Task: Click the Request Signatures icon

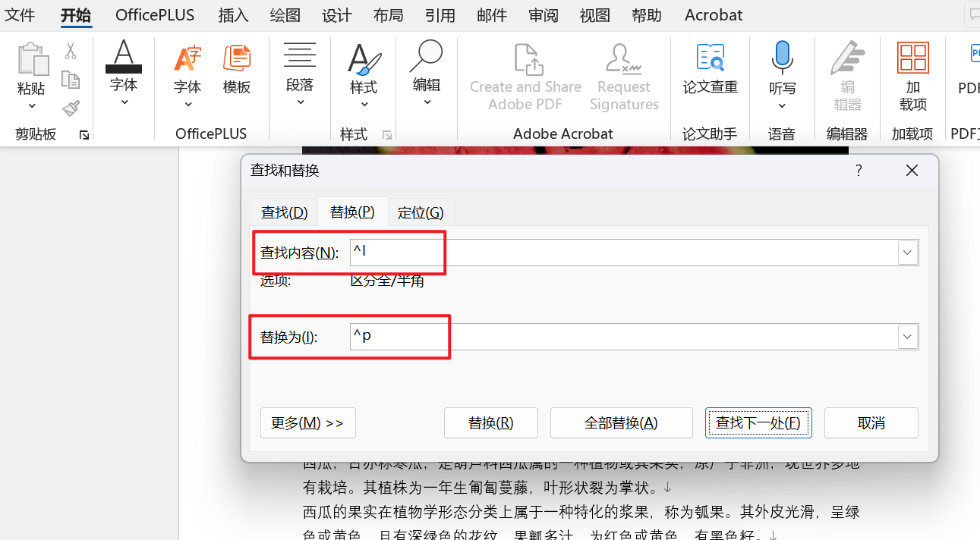Action: (624, 60)
